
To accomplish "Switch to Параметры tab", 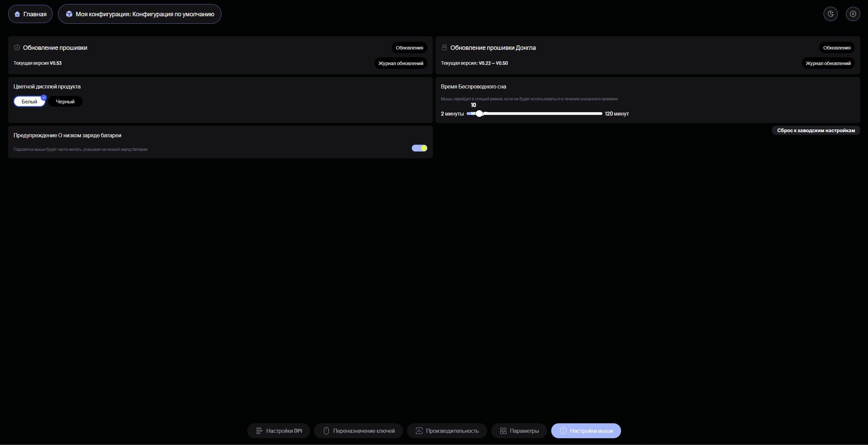I will coord(519,431).
